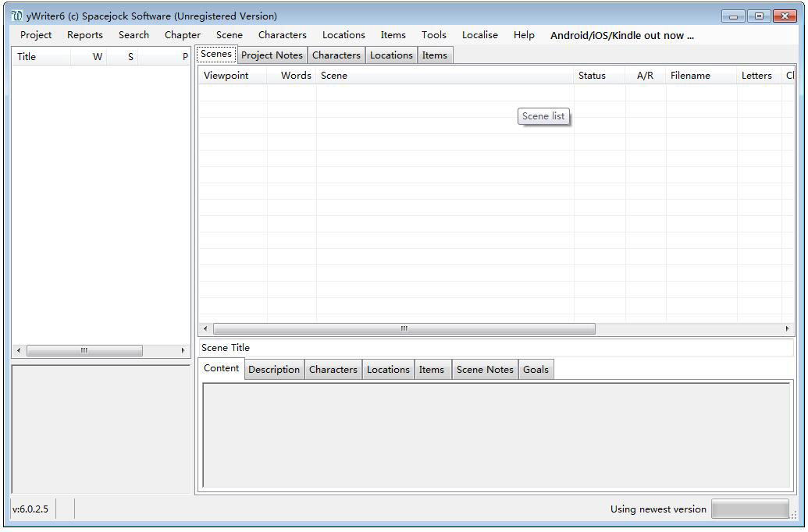Viewport: 808px width, 532px height.
Task: Click version v:6.0.2.5 in status bar
Action: (30, 509)
